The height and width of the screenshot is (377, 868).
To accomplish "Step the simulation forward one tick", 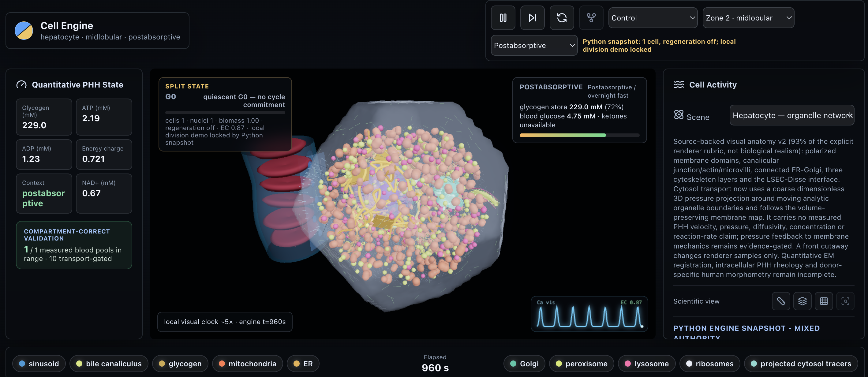I will pos(532,18).
